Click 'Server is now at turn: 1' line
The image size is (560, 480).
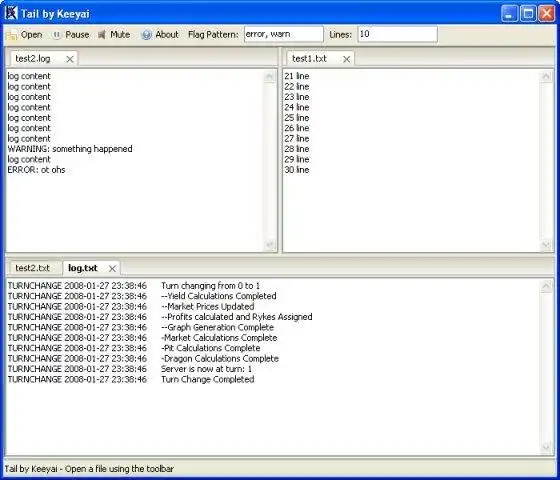[x=206, y=369]
